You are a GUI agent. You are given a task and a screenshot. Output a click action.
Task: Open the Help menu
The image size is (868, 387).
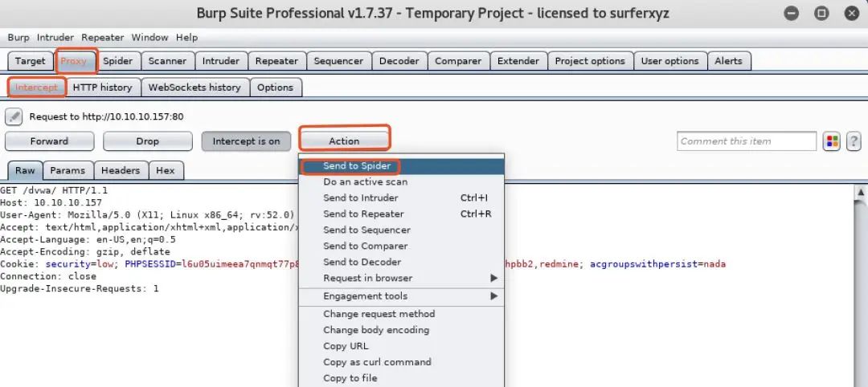(x=186, y=38)
